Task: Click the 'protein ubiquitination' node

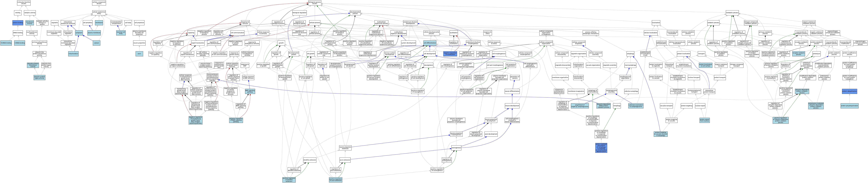Action: tap(849, 91)
